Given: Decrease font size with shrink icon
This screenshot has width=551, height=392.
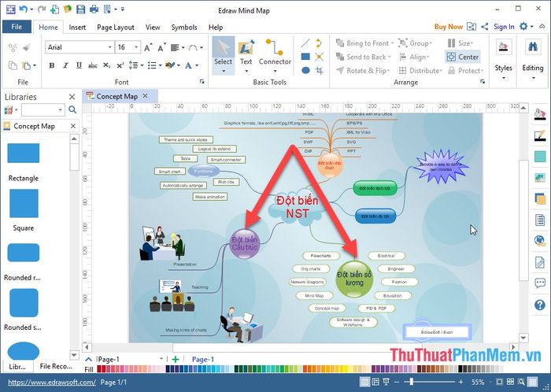Looking at the screenshot, I should coord(161,47).
